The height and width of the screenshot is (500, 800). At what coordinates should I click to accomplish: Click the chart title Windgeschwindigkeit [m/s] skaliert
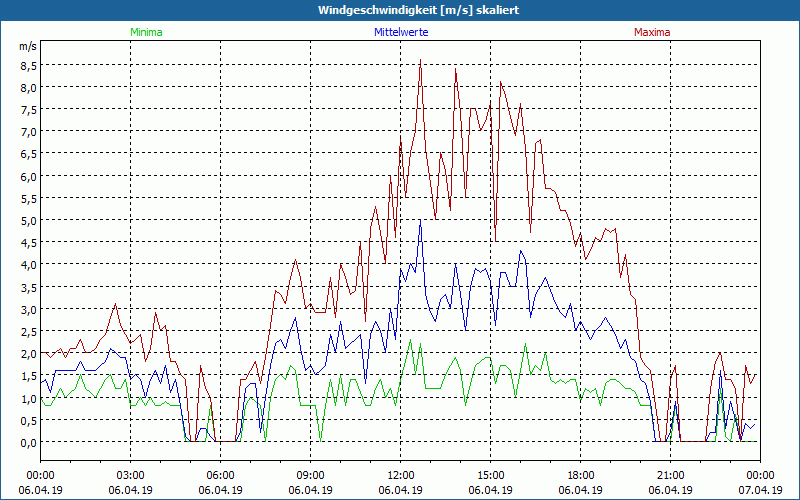tap(418, 10)
